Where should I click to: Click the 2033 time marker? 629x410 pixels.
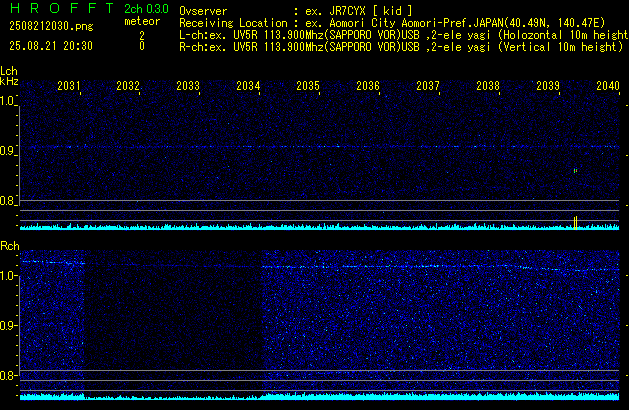pos(188,86)
